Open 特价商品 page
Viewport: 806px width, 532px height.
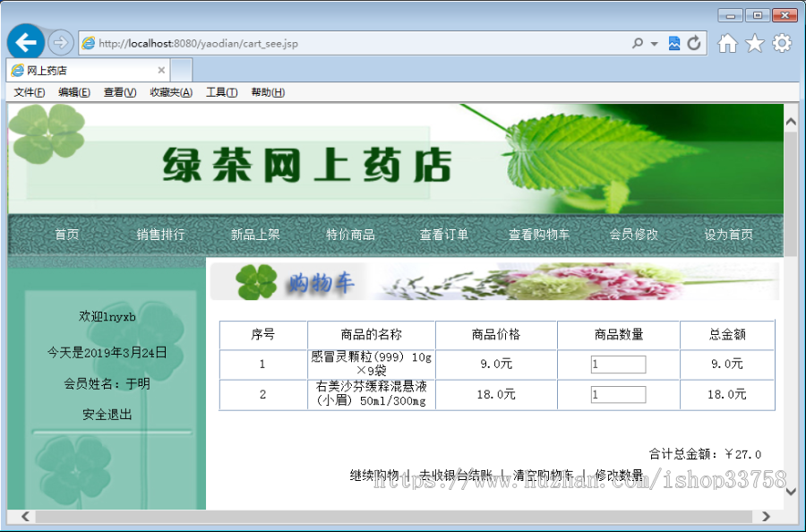(x=349, y=234)
